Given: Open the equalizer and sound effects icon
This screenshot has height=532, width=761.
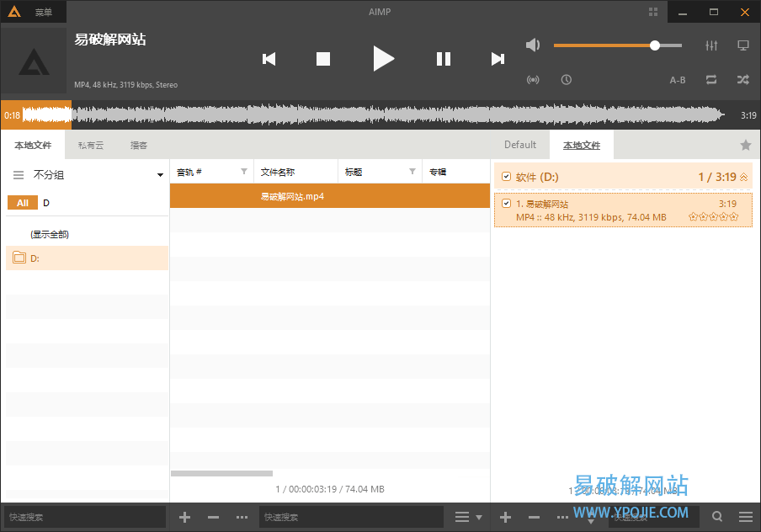Looking at the screenshot, I should click(711, 45).
